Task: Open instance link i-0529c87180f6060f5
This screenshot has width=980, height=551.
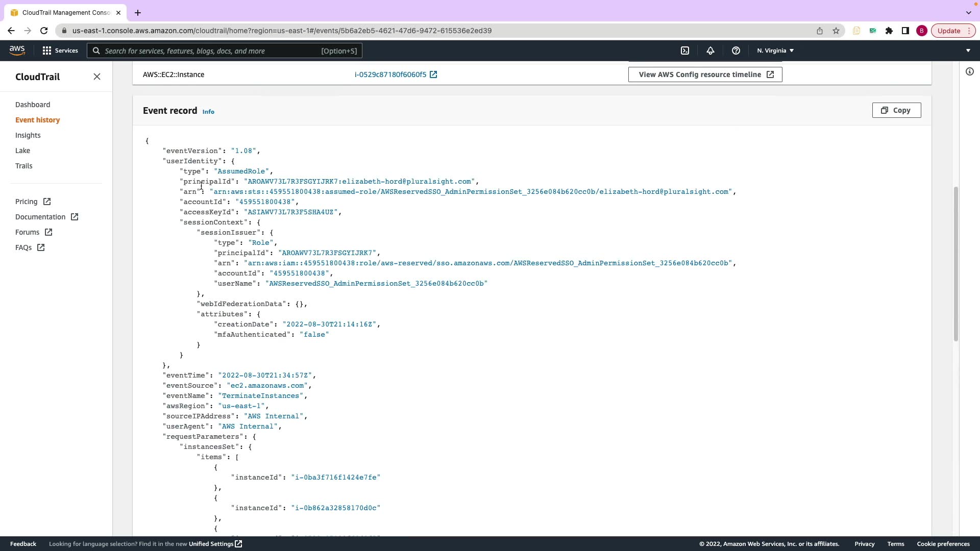Action: point(390,74)
